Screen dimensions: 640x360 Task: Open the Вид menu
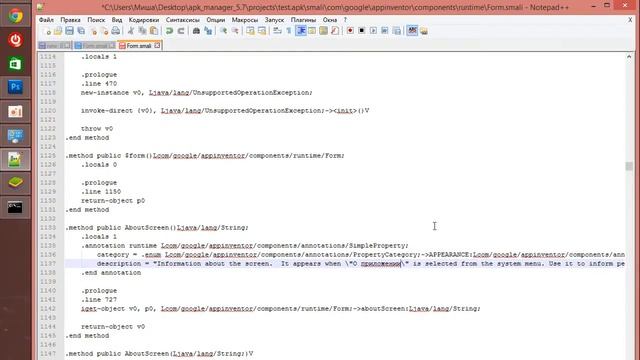(x=117, y=20)
